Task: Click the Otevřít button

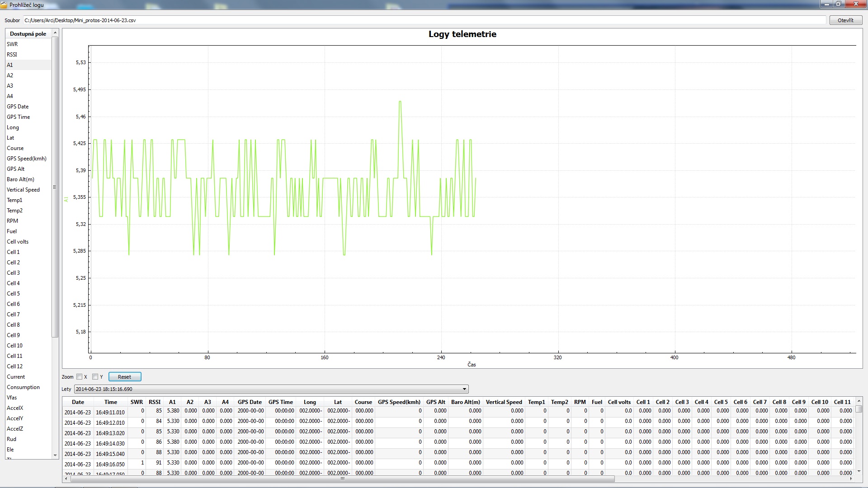Action: tap(845, 20)
